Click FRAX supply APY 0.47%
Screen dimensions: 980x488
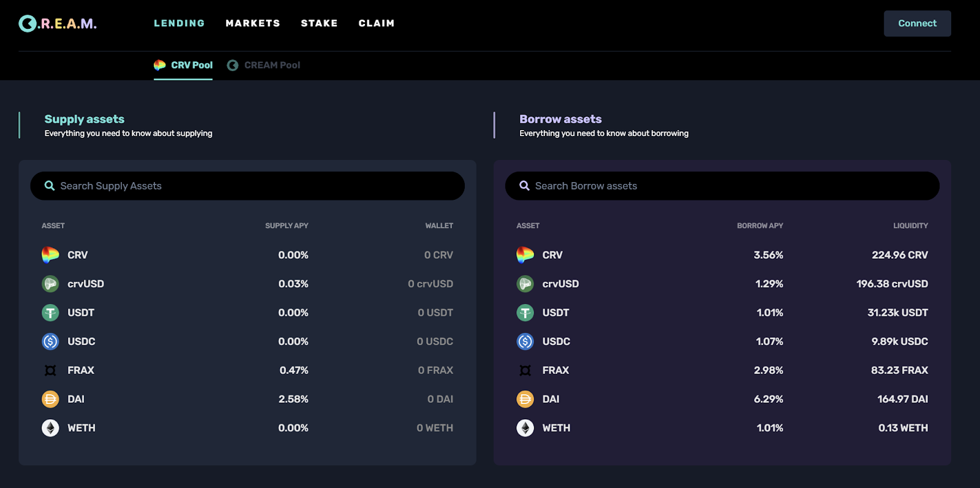tap(294, 370)
